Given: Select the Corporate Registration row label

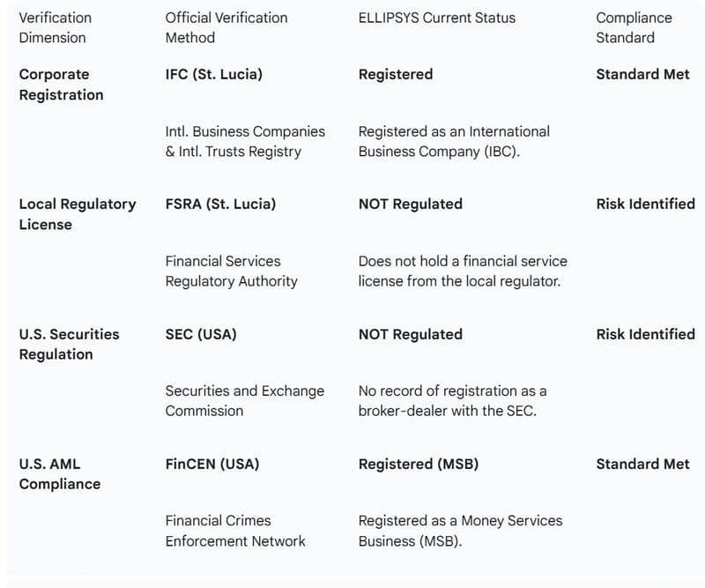Looking at the screenshot, I should [61, 85].
